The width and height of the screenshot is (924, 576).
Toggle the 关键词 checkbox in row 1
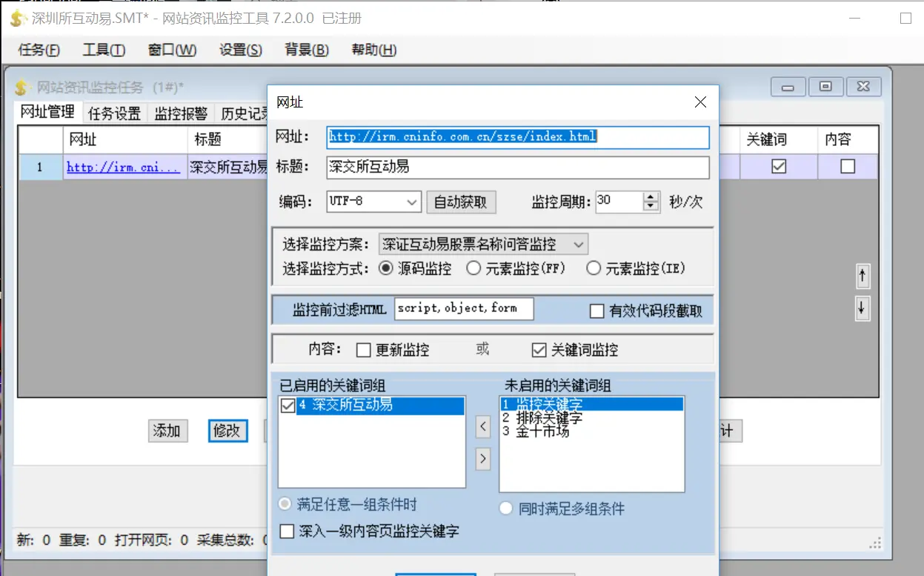coord(779,167)
